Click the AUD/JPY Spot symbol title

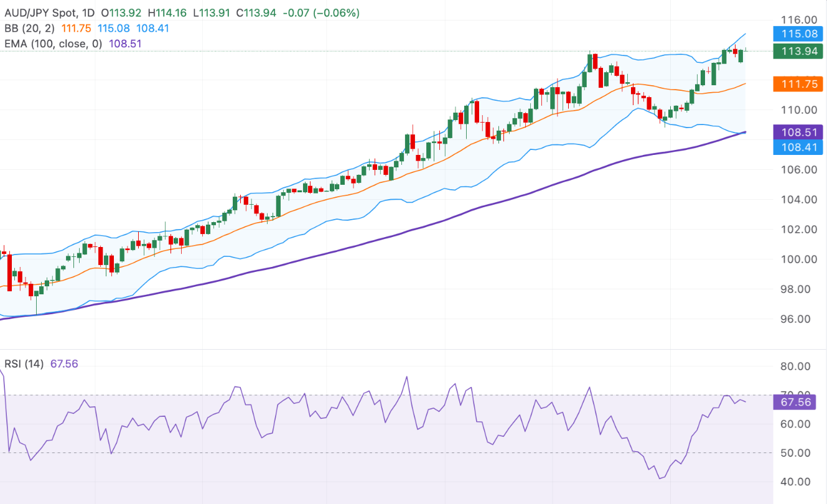41,13
